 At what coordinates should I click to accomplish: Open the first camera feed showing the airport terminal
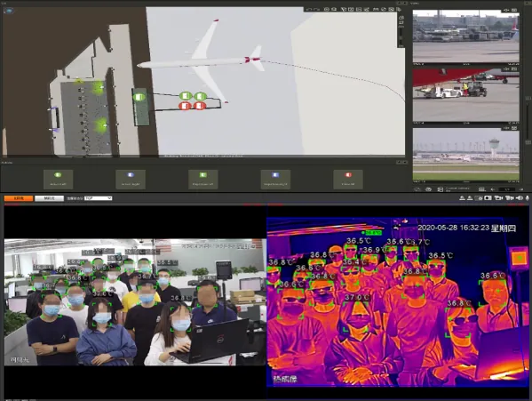(x=466, y=36)
